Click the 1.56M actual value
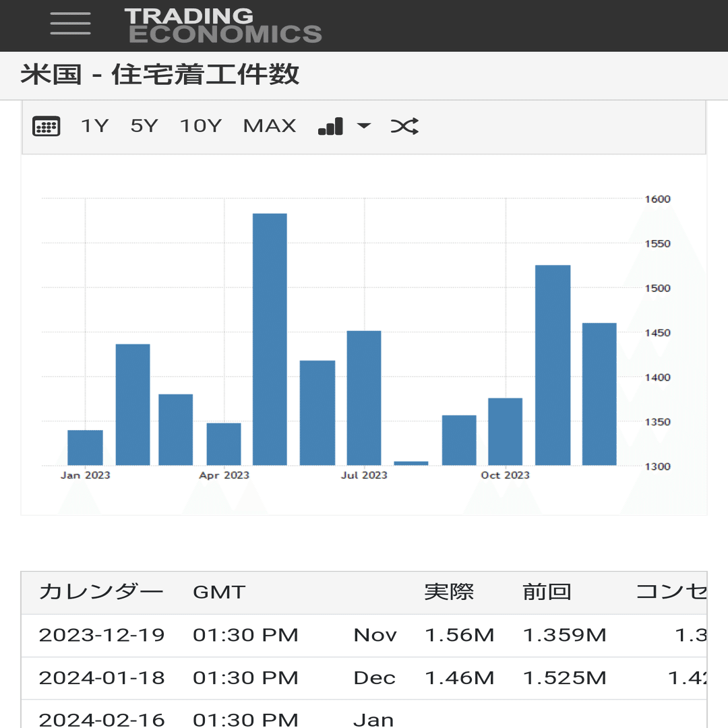Viewport: 728px width, 728px height. coord(460,635)
